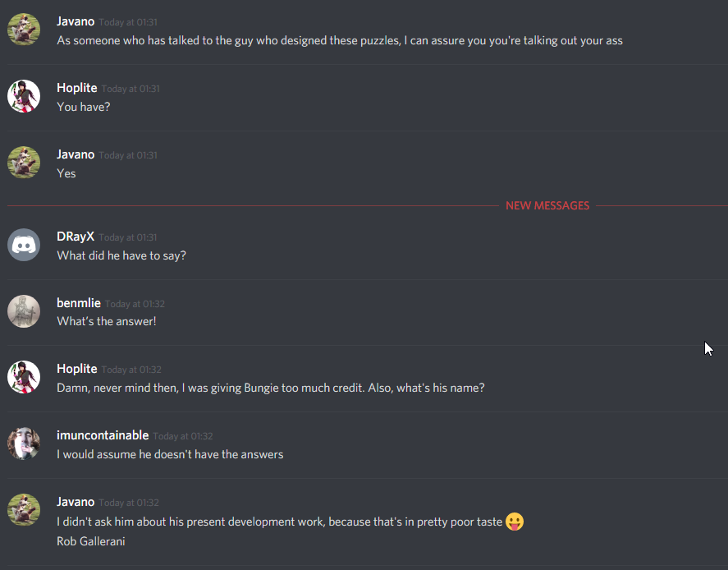
Task: Click Javano's avatar beside the "Yes" reply
Action: click(x=24, y=163)
